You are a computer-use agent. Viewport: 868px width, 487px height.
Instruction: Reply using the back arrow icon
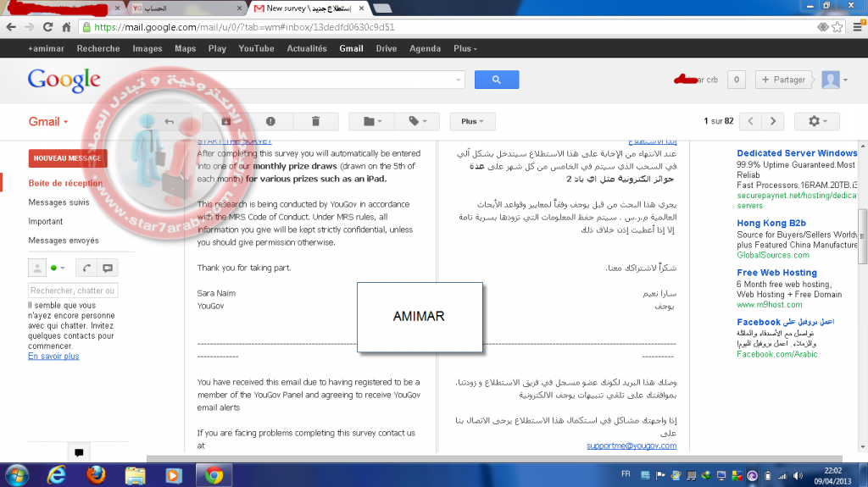[x=170, y=121]
